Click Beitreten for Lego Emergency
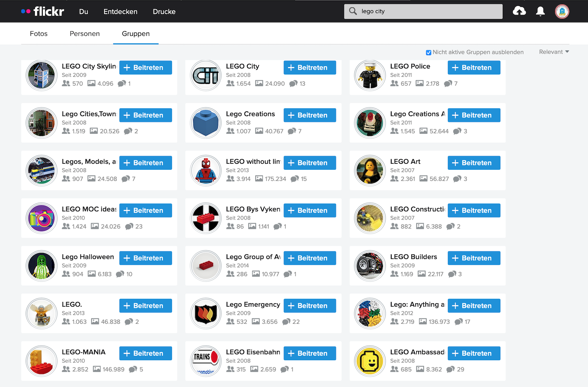 [x=310, y=306]
